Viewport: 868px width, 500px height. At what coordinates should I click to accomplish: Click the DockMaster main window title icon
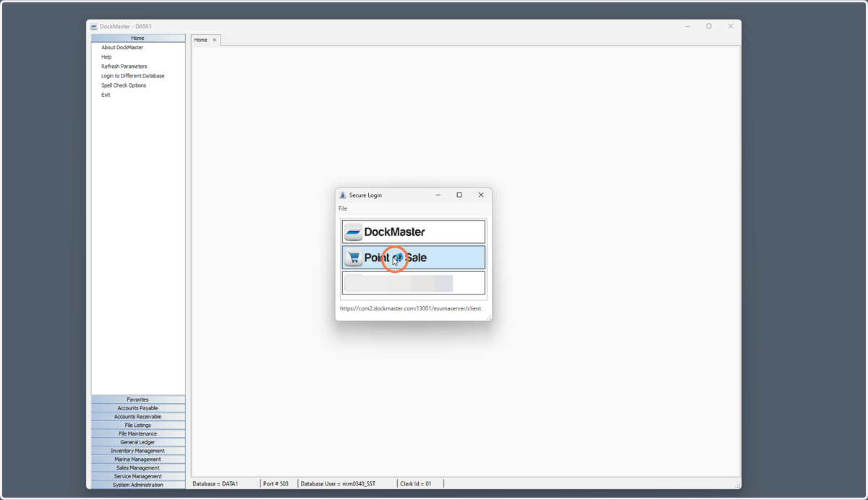click(x=94, y=27)
